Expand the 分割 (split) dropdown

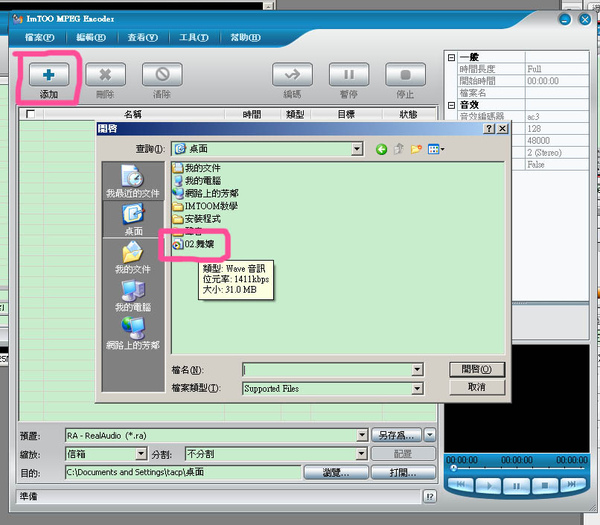(362, 454)
